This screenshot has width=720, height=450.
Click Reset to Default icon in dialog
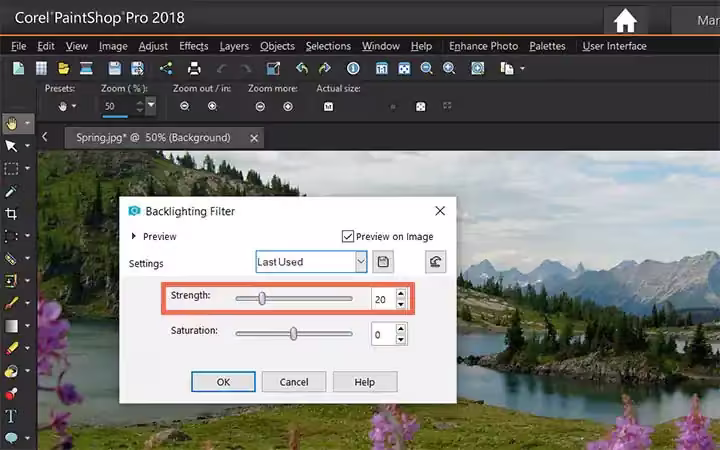[x=435, y=262]
